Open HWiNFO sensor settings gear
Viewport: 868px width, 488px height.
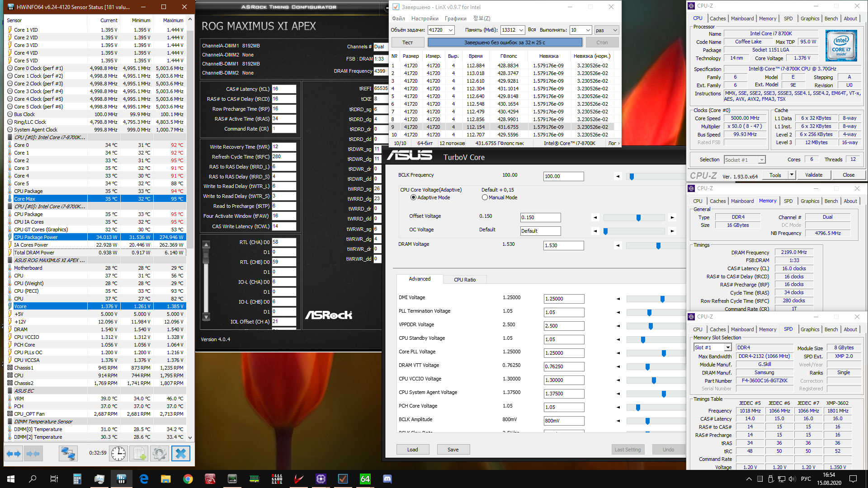point(160,453)
